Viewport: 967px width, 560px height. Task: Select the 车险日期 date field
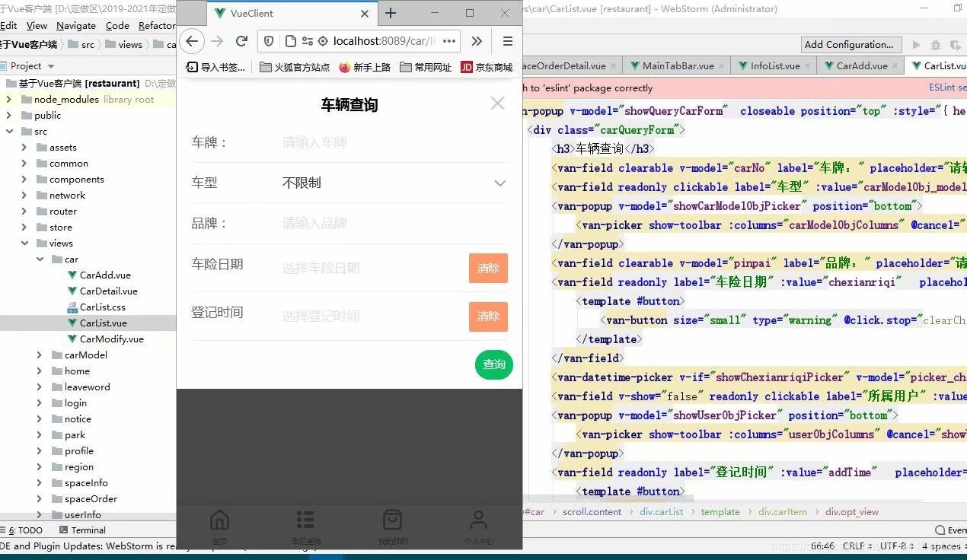[372, 268]
